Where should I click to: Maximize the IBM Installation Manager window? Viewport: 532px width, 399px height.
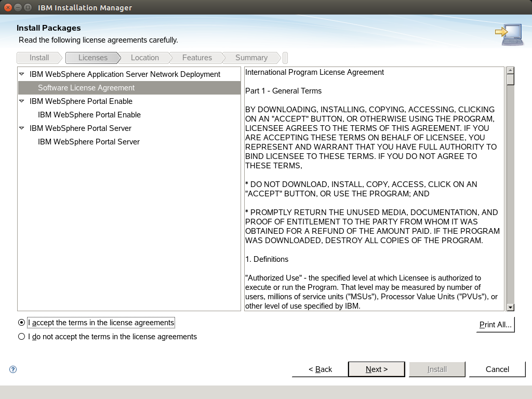(x=28, y=7)
